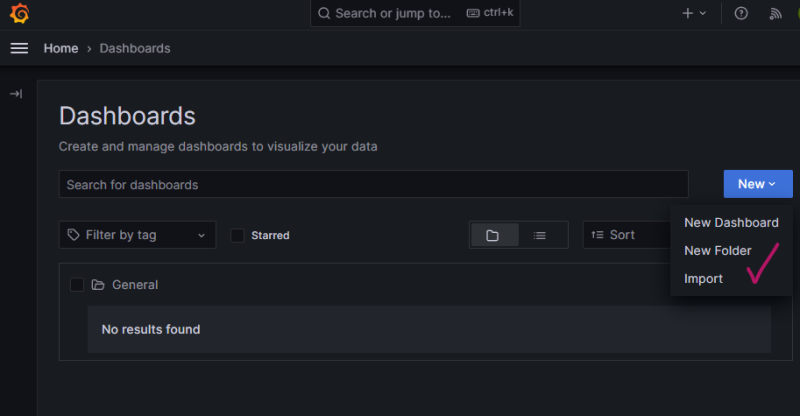The width and height of the screenshot is (800, 416).
Task: Click the blue New button
Action: tap(757, 184)
